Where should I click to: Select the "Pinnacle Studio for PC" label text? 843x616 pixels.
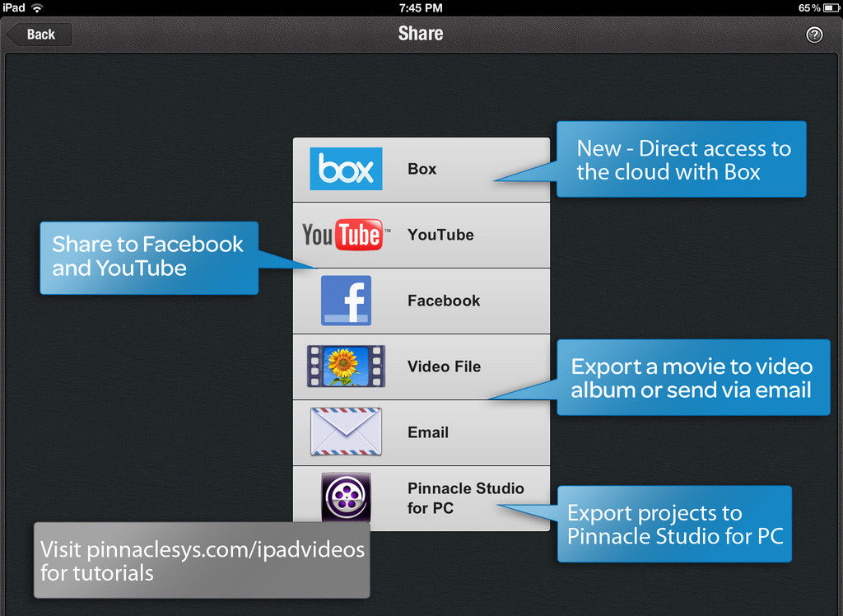466,498
